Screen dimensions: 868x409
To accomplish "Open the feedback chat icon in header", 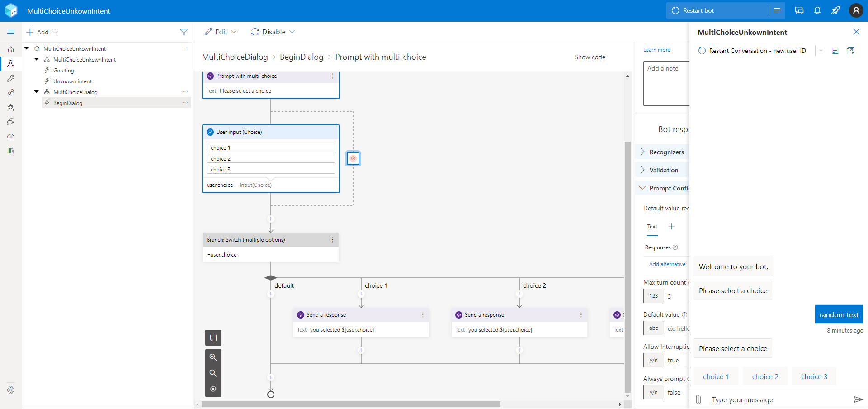I will 799,10.
